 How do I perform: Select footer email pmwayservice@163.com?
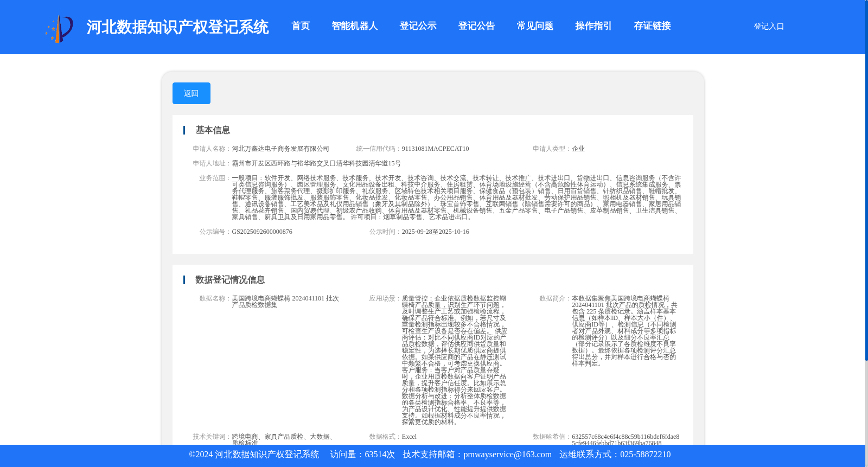[x=507, y=455]
